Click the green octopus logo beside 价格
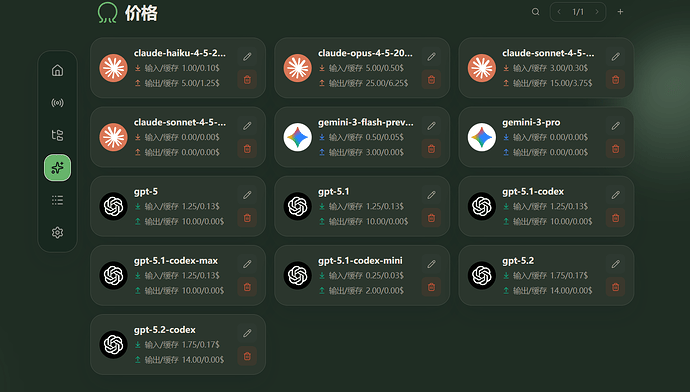 pyautogui.click(x=107, y=13)
